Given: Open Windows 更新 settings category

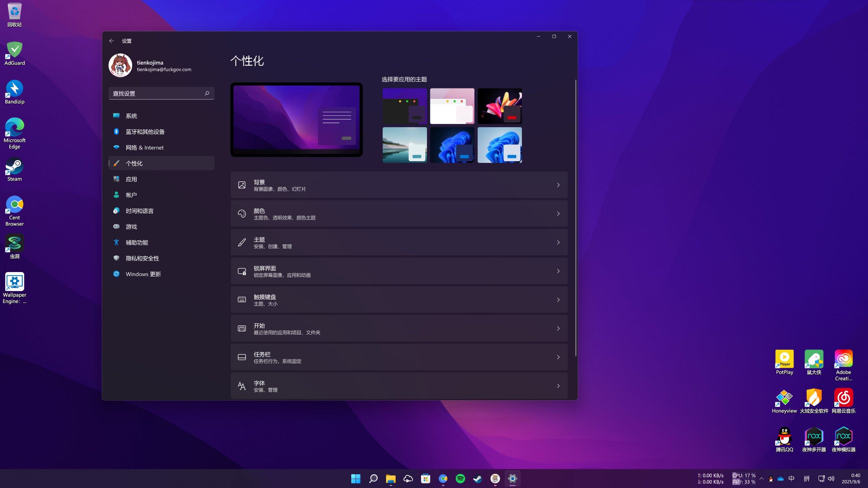Looking at the screenshot, I should [x=161, y=274].
